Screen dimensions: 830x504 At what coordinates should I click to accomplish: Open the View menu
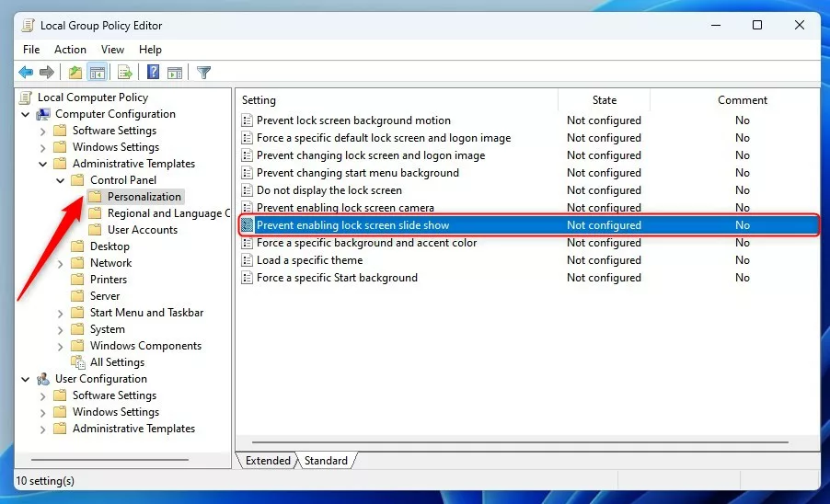coord(112,49)
